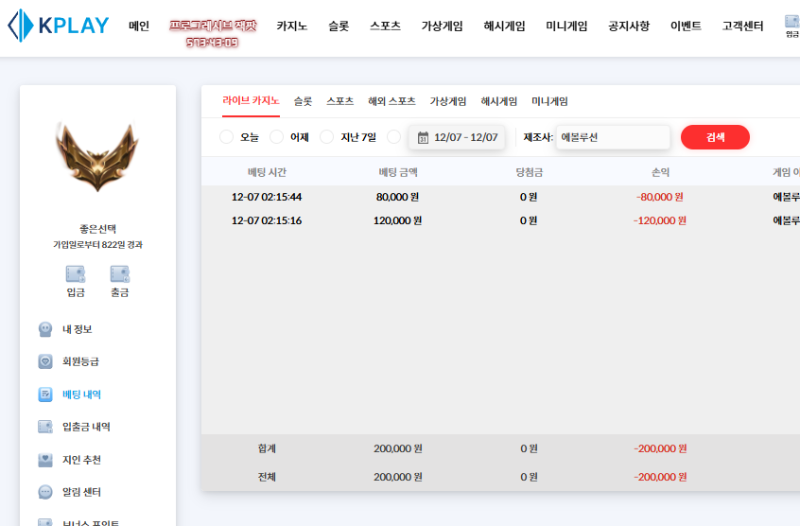Switch to the 해외 스포츠 tab
This screenshot has height=526, width=800.
[x=392, y=101]
